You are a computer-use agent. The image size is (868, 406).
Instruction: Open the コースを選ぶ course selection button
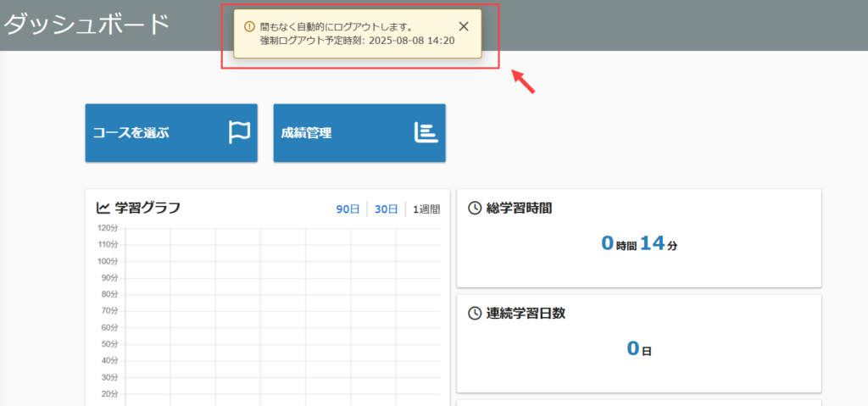pyautogui.click(x=171, y=133)
